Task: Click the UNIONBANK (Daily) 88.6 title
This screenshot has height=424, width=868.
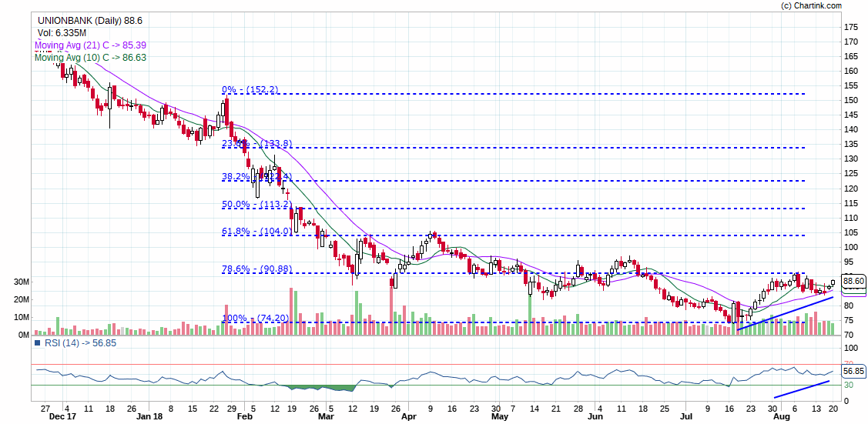Action: pos(89,21)
